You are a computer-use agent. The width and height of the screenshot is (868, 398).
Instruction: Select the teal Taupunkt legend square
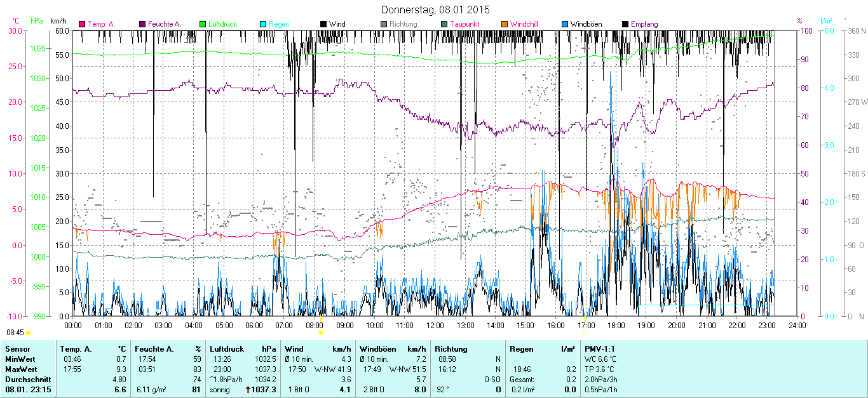point(444,24)
